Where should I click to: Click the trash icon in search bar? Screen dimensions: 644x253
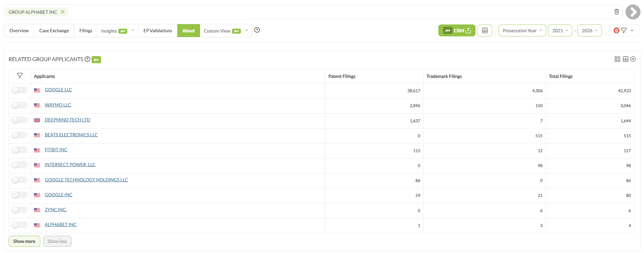pyautogui.click(x=617, y=12)
